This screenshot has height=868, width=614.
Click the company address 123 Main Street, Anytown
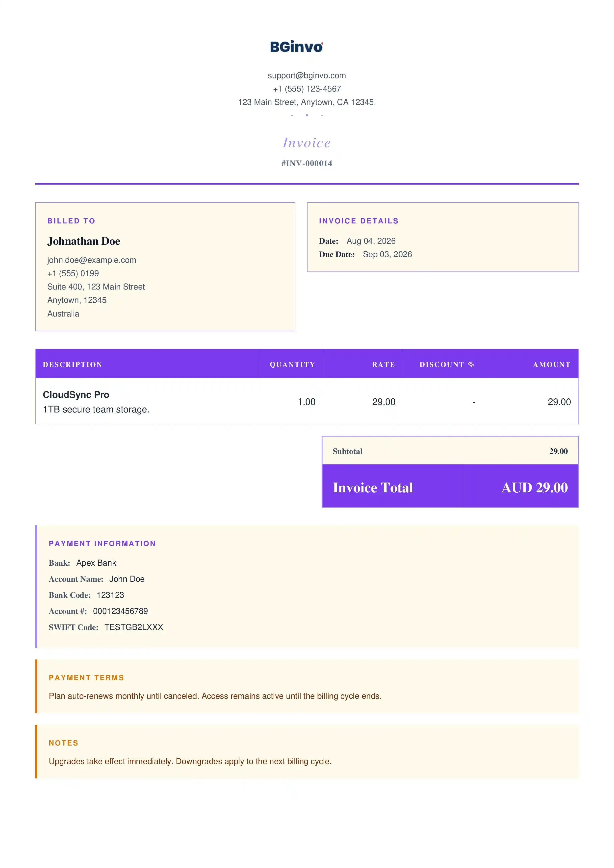pyautogui.click(x=307, y=102)
